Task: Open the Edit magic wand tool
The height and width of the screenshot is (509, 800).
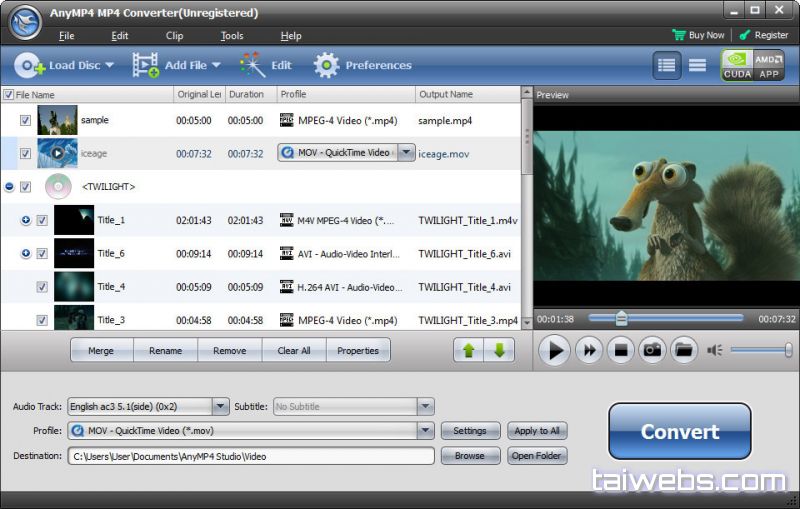Action: coord(252,65)
